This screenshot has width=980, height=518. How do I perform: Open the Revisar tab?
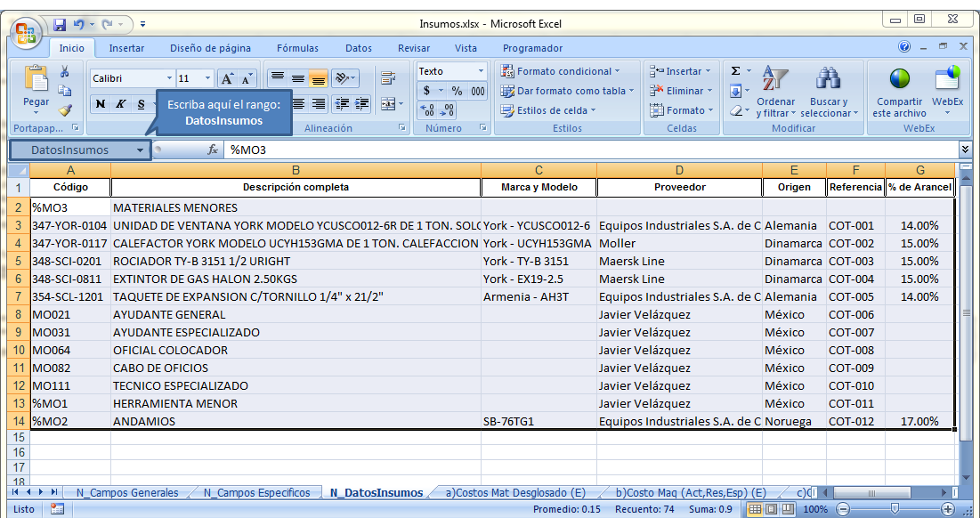[414, 48]
